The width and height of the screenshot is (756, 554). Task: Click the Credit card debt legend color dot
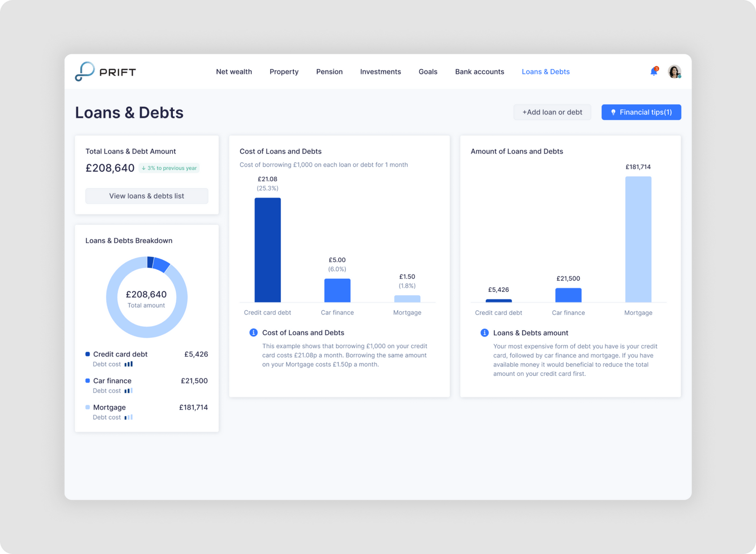[87, 354]
